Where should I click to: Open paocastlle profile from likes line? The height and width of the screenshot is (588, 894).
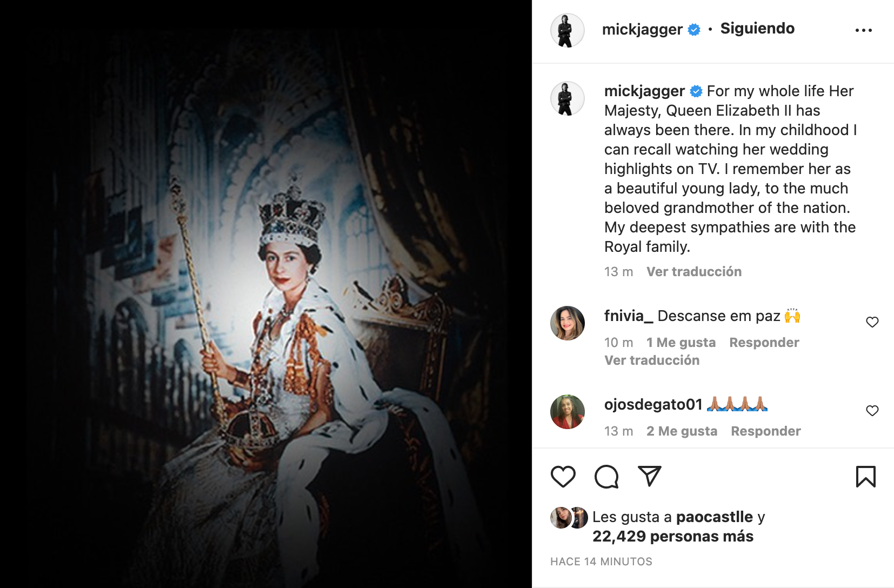click(714, 517)
